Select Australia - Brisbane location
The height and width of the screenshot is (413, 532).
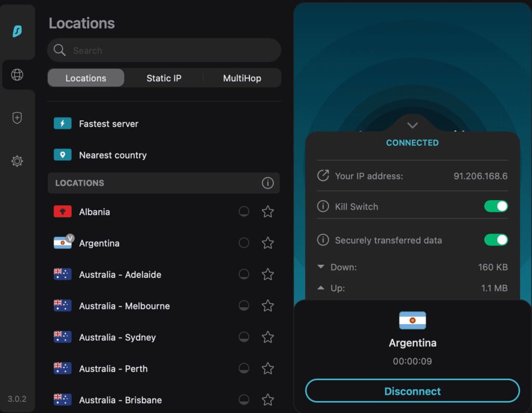tap(164, 399)
